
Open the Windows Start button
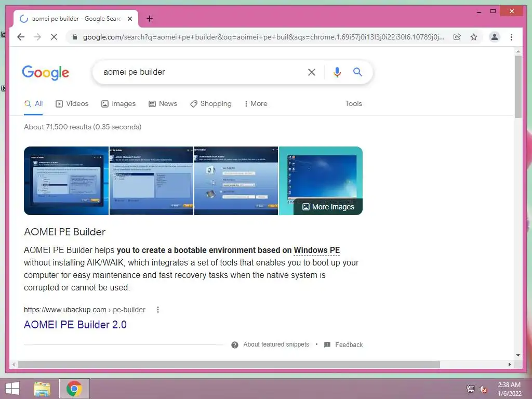(x=12, y=389)
